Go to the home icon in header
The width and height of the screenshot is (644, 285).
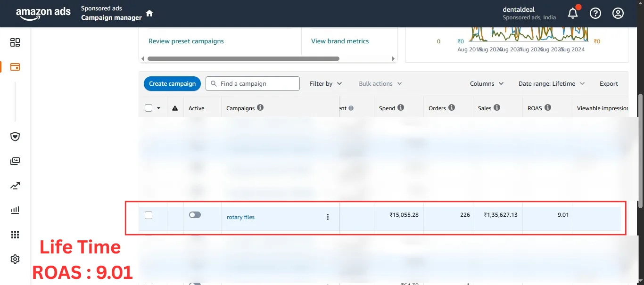click(149, 13)
